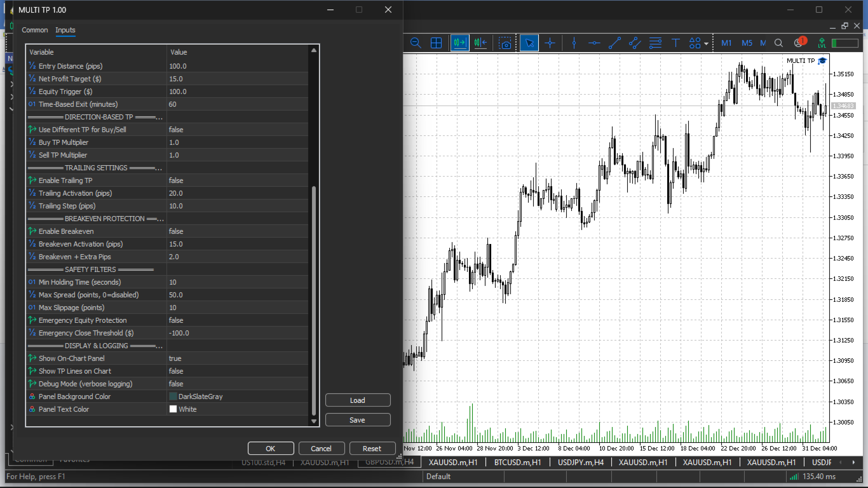Click the chart screenshot camera icon
868x488 pixels.
(x=505, y=43)
